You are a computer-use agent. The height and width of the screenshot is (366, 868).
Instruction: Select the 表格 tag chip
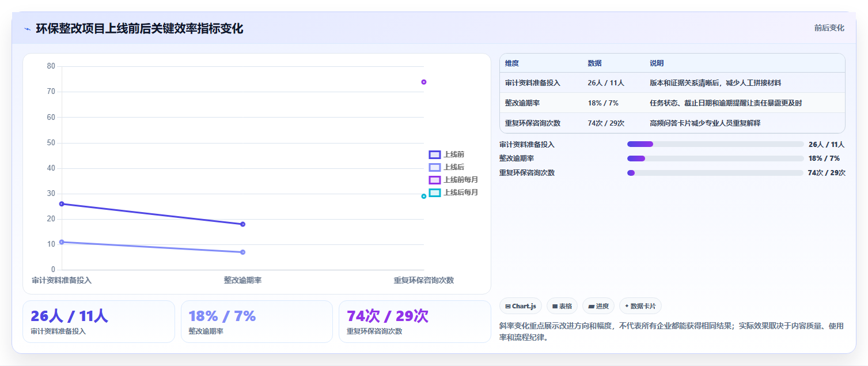[562, 306]
